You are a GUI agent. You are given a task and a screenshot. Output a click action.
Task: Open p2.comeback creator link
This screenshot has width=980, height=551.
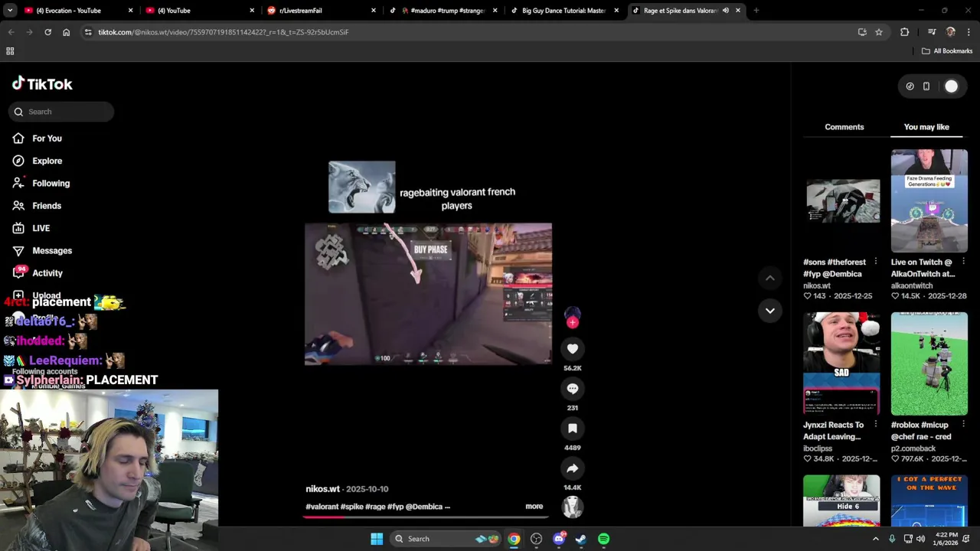pos(913,448)
